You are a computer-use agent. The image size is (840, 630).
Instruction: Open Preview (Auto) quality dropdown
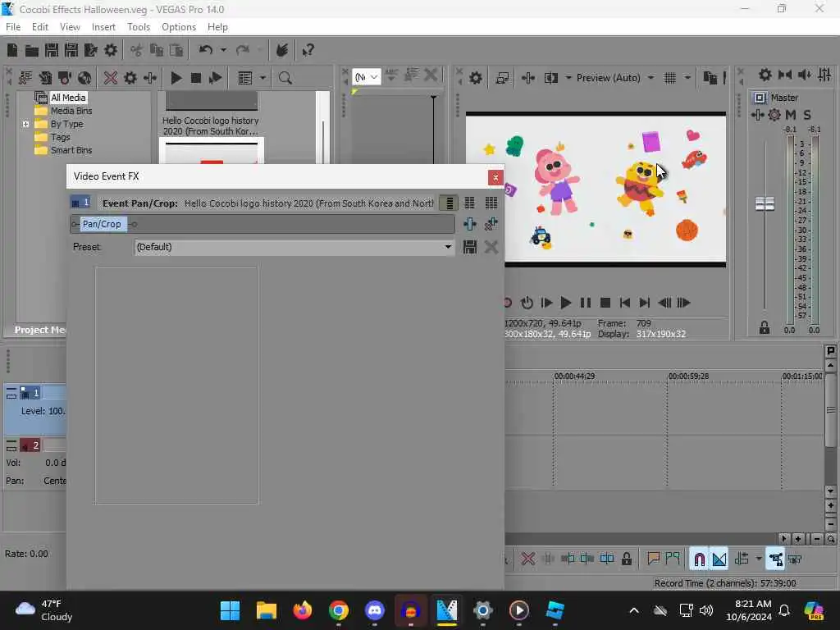[x=651, y=78]
